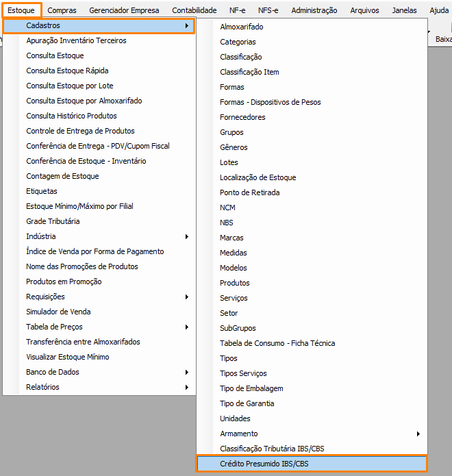This screenshot has width=452, height=476.
Task: Select Estoque Mínimo/Máximo por Filial
Action: 99,206
